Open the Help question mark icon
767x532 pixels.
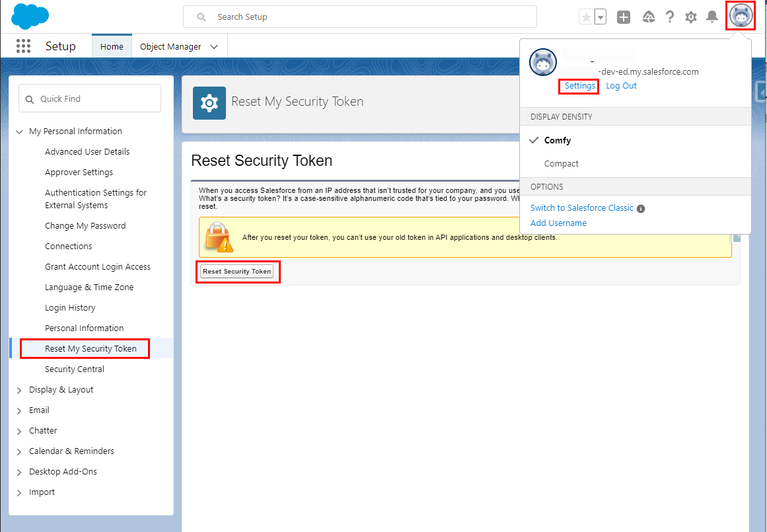pos(670,17)
